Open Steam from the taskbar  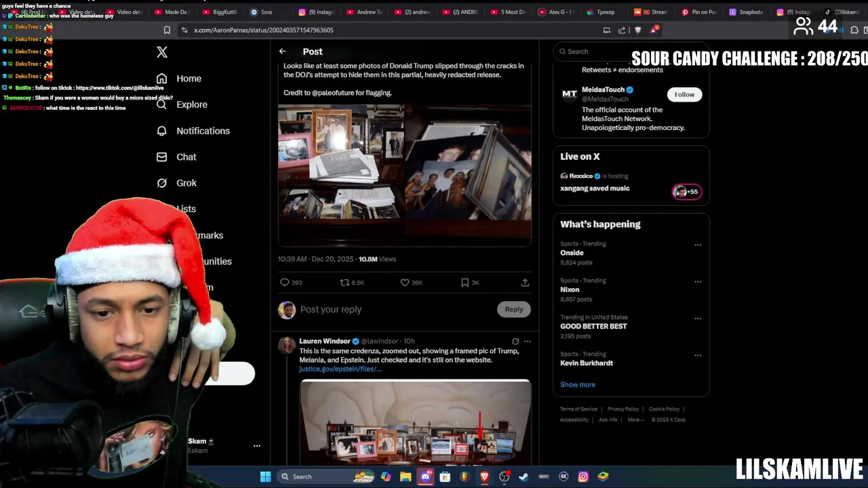[x=524, y=476]
